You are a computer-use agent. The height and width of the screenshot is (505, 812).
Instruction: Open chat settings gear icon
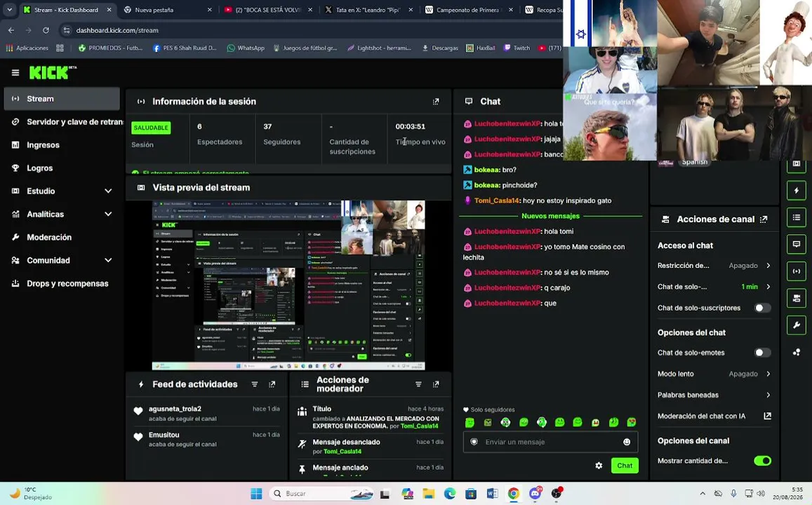pos(599,466)
